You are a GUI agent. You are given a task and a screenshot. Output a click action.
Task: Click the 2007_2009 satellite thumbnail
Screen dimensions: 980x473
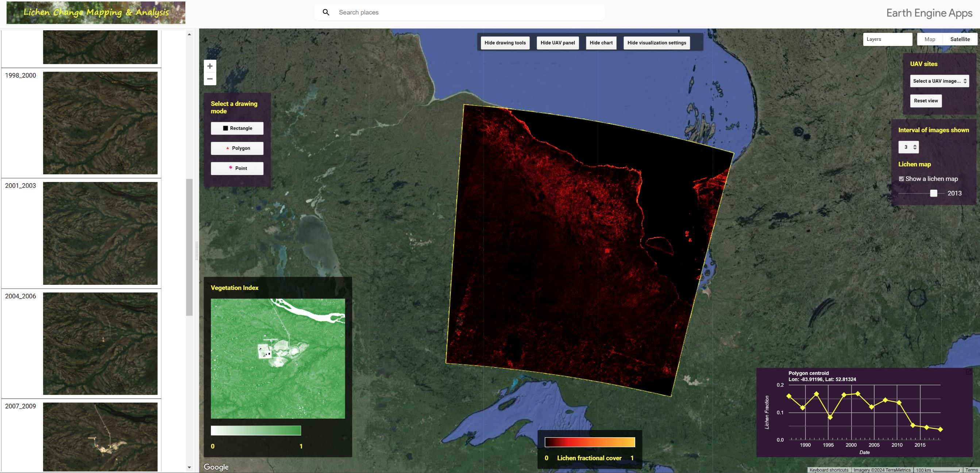100,437
